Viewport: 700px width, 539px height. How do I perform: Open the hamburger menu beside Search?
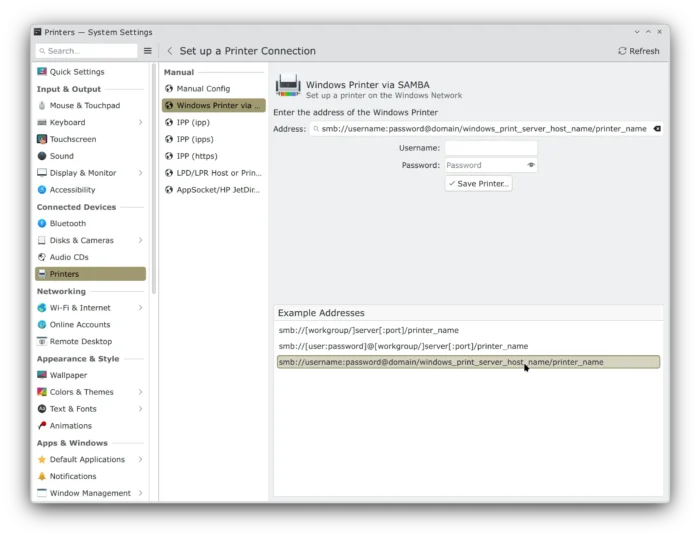[x=148, y=51]
